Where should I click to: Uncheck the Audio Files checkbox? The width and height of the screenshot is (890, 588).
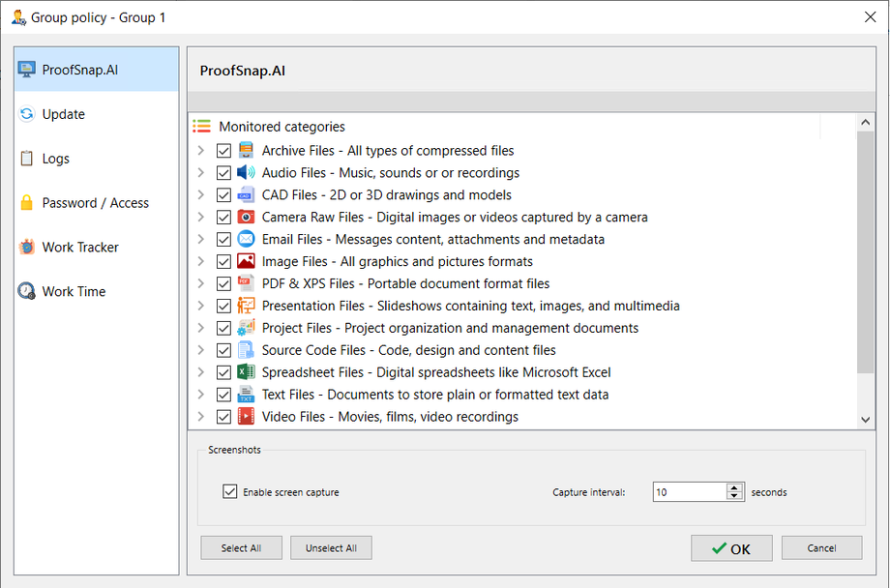click(x=223, y=172)
